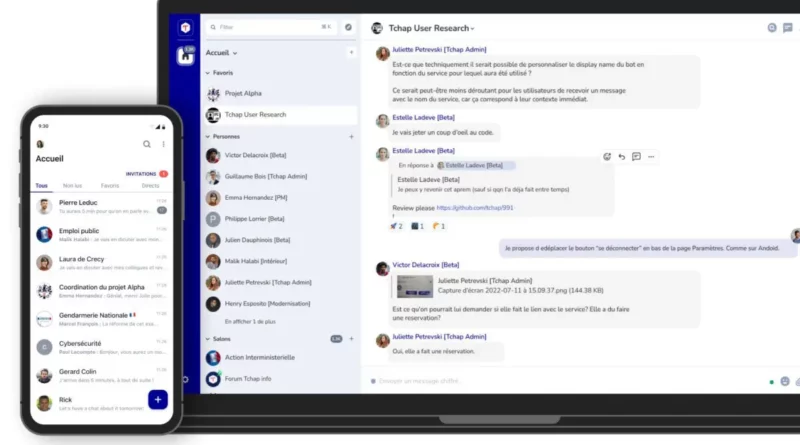Open Laura de Crecy chat on phone
The height and width of the screenshot is (445, 800).
tap(102, 263)
